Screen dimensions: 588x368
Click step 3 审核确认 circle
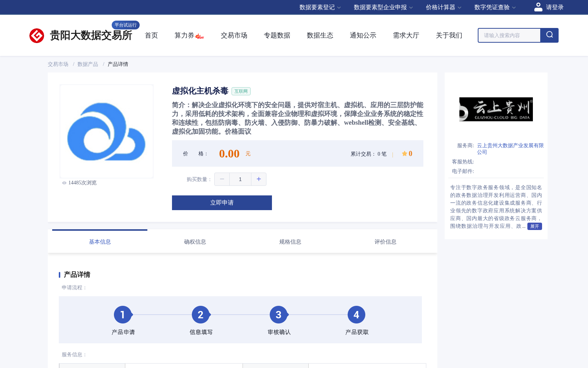click(x=279, y=315)
